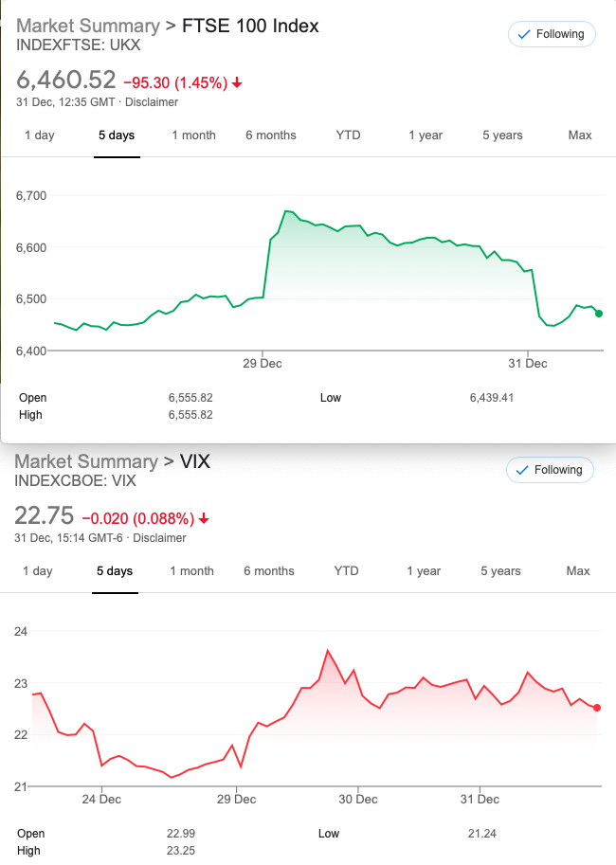This screenshot has width=616, height=865.
Task: Click the checkmark icon in FTSE Following button
Action: 524,35
